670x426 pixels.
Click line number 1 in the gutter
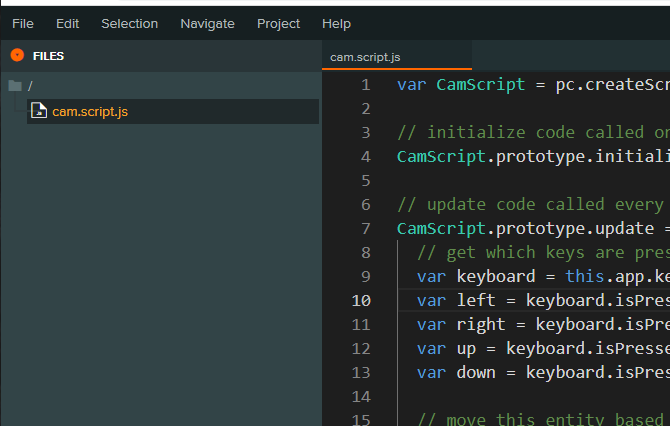[365, 84]
